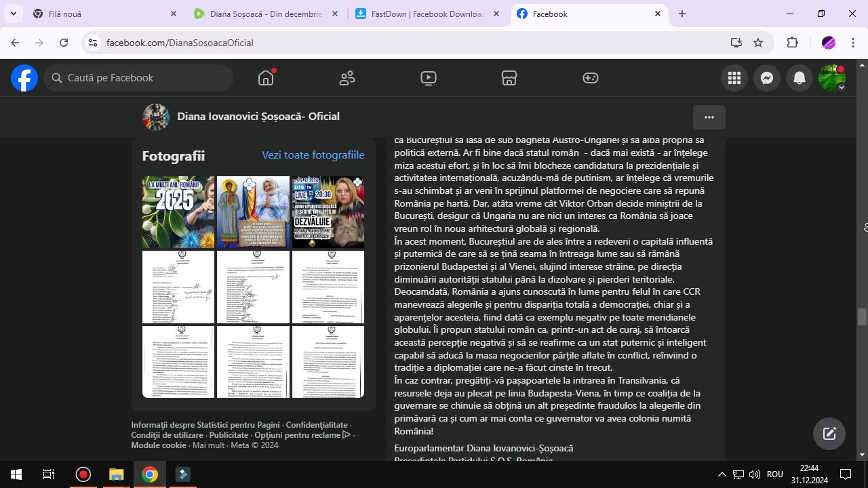Open Task View on taskbar

[49, 474]
